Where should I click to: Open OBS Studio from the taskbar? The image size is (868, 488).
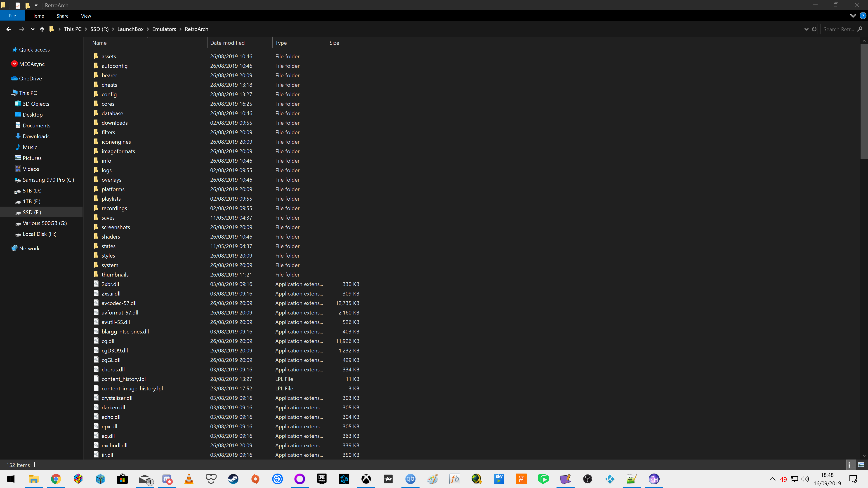click(x=588, y=479)
